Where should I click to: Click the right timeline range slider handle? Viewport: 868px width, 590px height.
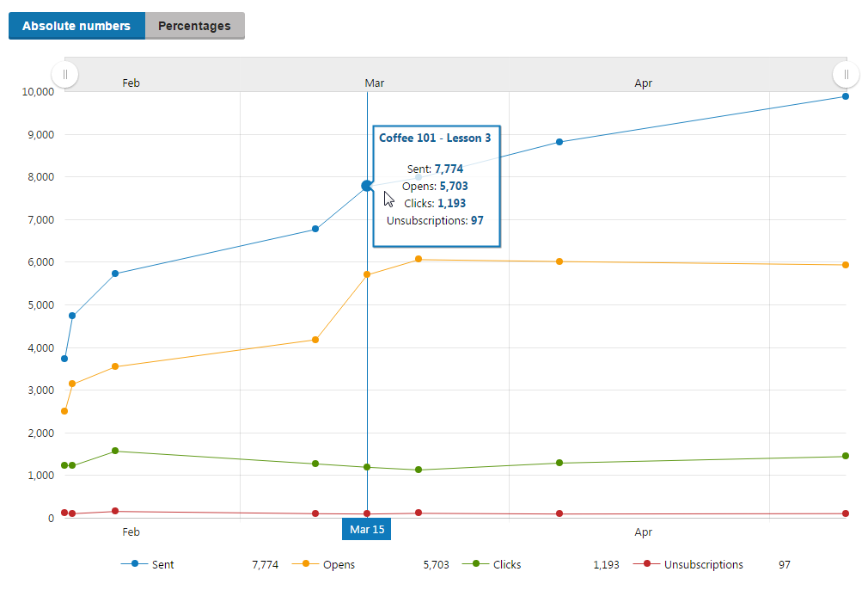[x=847, y=75]
